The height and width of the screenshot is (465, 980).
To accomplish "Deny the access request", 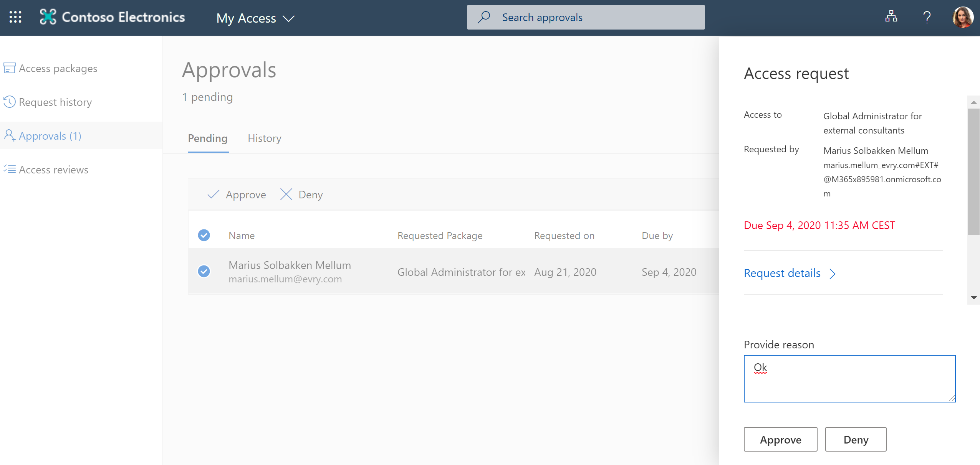I will click(x=856, y=439).
